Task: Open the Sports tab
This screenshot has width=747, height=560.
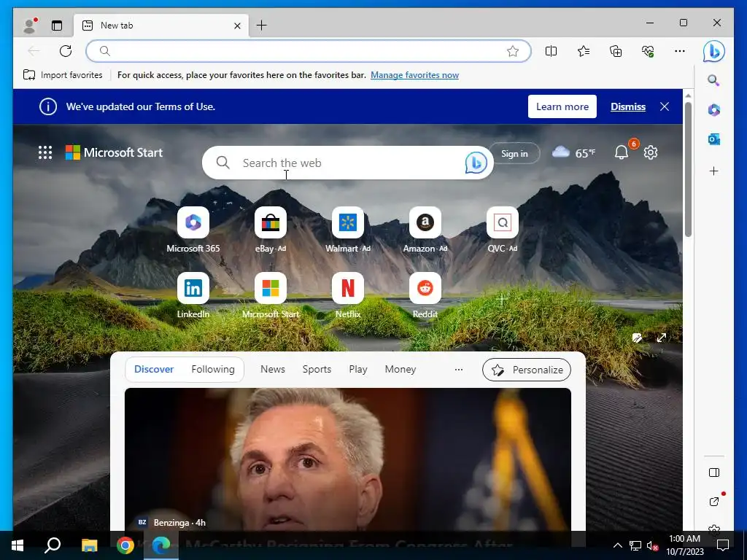Action: pyautogui.click(x=317, y=370)
